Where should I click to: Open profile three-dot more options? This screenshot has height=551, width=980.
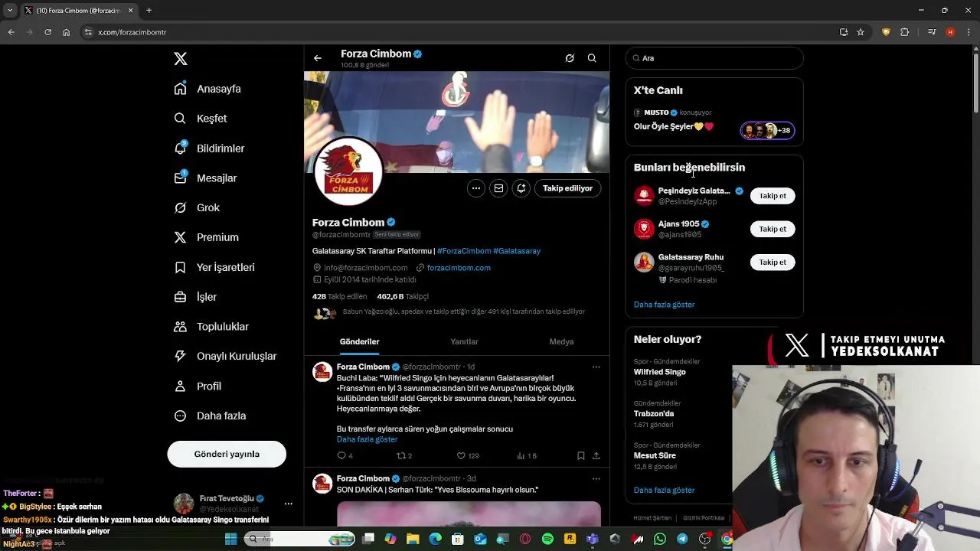coord(476,188)
